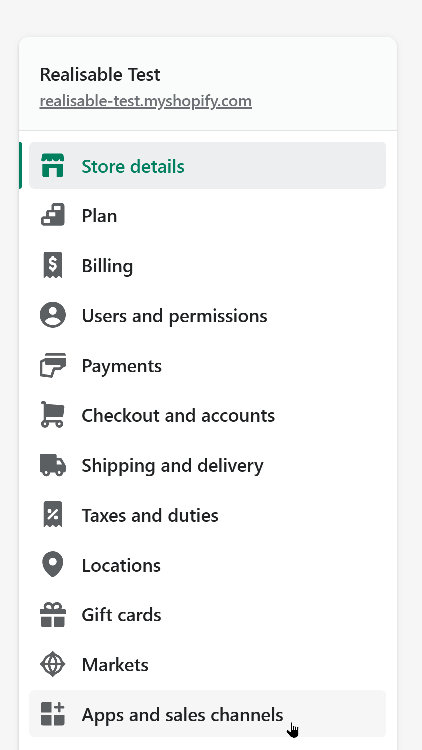This screenshot has height=750, width=422.
Task: Open the Plan settings page
Action: pos(207,216)
